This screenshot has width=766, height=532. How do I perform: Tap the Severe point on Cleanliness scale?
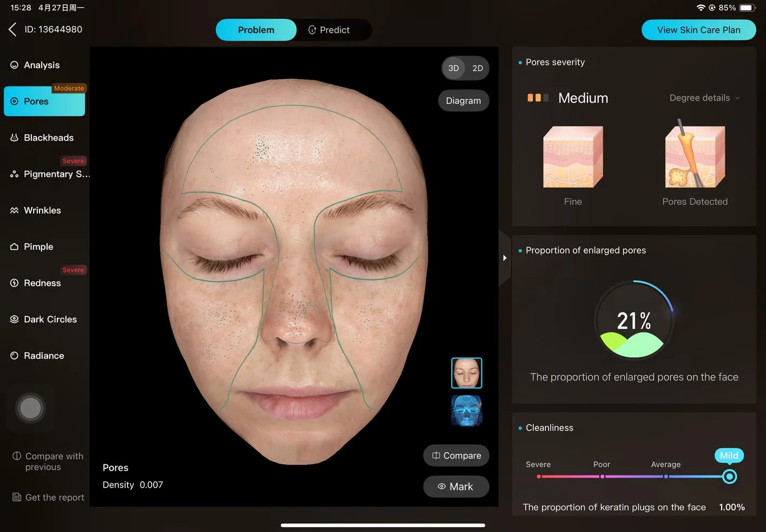pyautogui.click(x=539, y=476)
